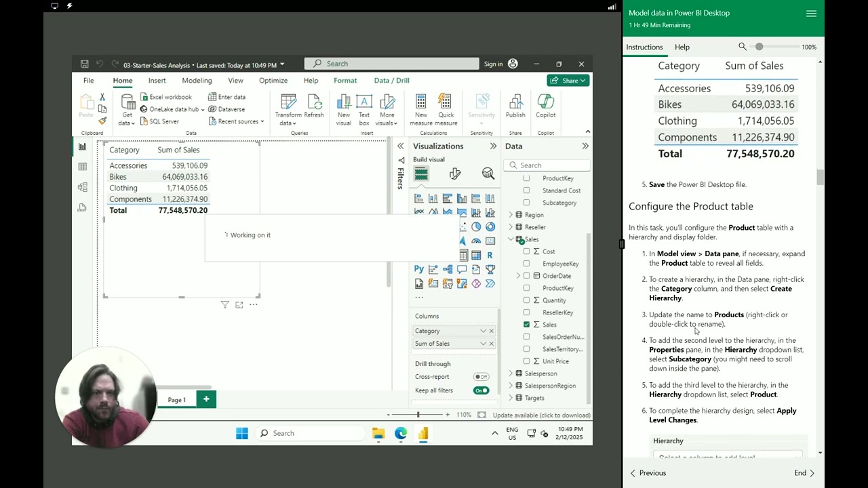Choose the Python visual icon
The image size is (868, 488).
tap(418, 269)
